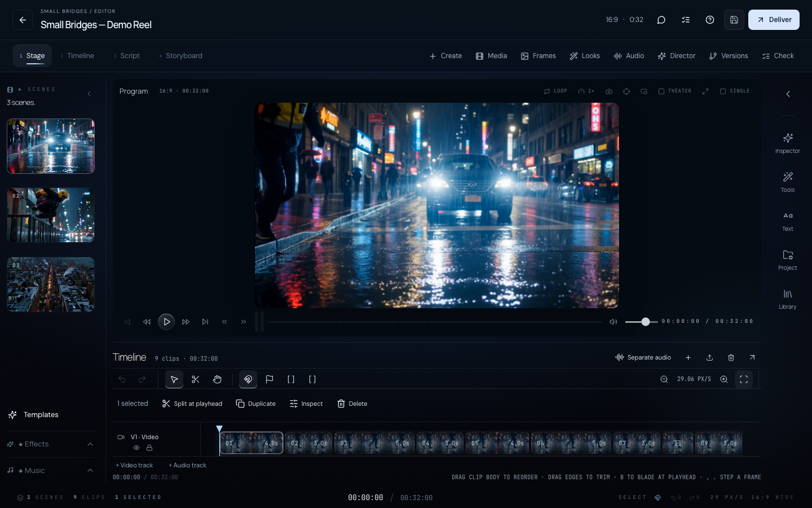Switch to the Timeline tab

[x=77, y=56]
